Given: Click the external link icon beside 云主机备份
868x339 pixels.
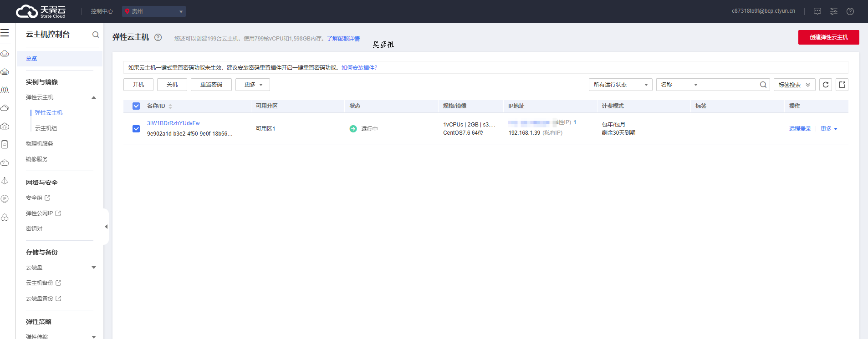Looking at the screenshot, I should [x=58, y=283].
